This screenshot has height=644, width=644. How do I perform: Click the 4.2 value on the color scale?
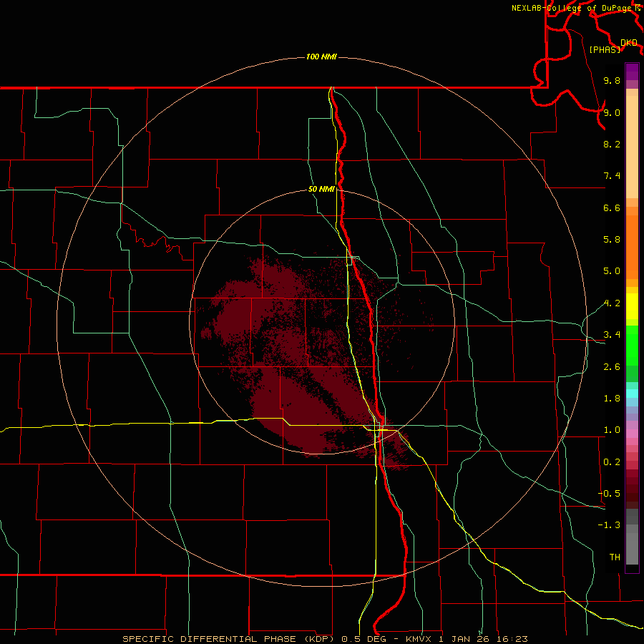pyautogui.click(x=612, y=303)
